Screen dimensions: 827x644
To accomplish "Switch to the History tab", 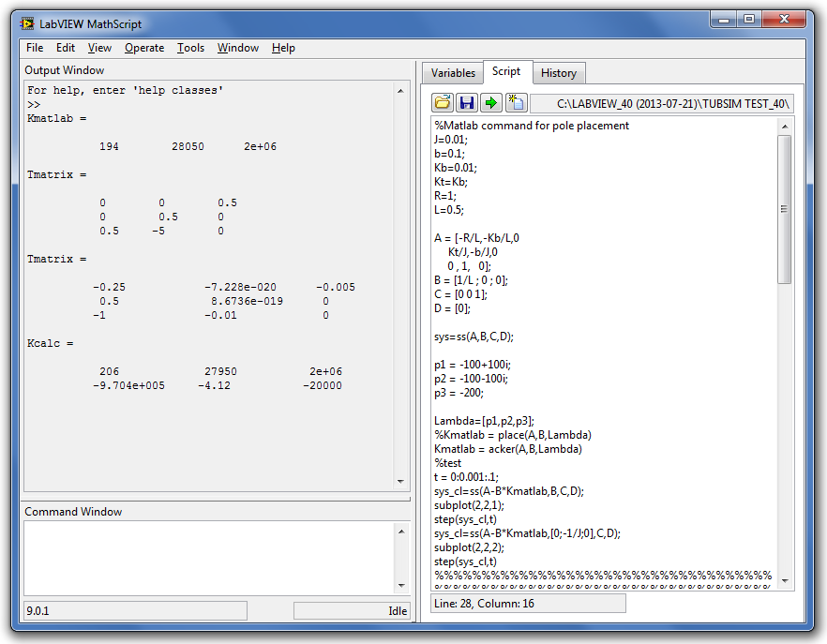I will coord(559,73).
